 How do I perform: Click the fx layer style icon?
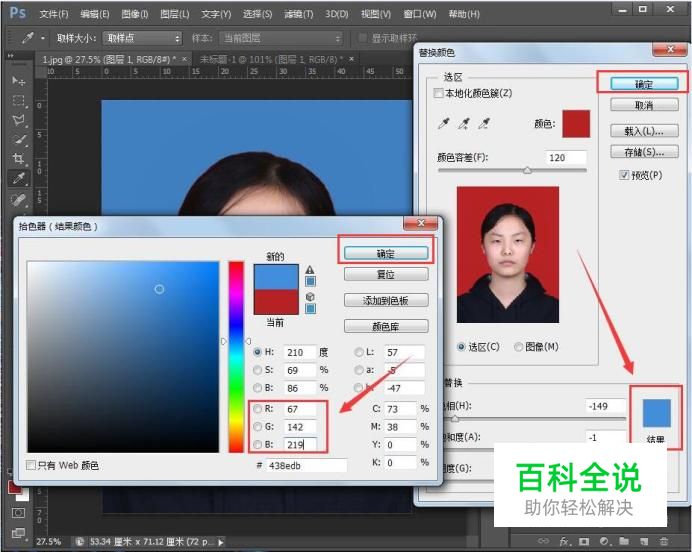[x=564, y=541]
